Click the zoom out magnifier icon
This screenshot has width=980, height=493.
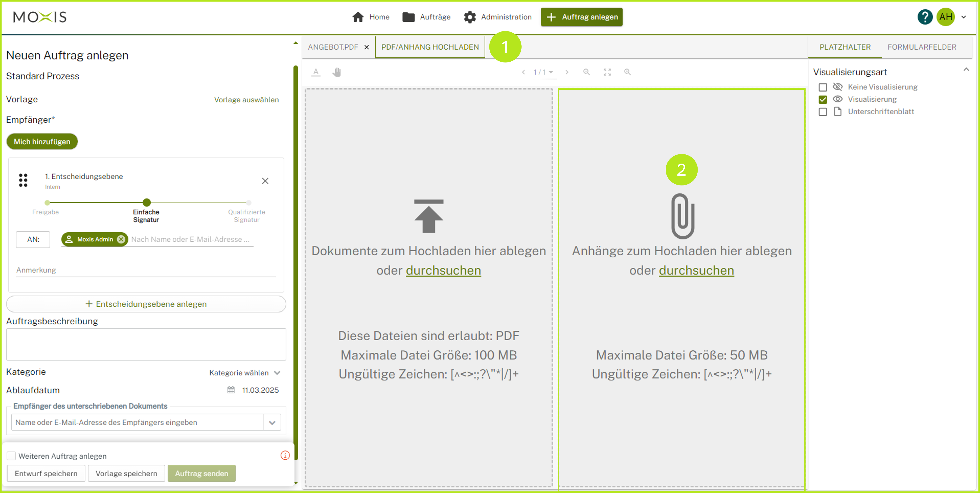click(x=586, y=72)
